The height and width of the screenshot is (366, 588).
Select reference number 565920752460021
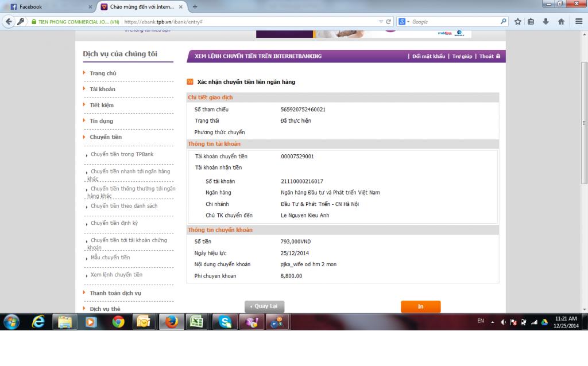click(303, 110)
